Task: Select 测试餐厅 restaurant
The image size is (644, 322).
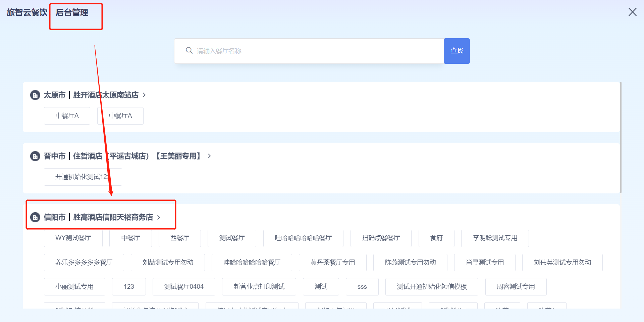Action: tap(232, 238)
